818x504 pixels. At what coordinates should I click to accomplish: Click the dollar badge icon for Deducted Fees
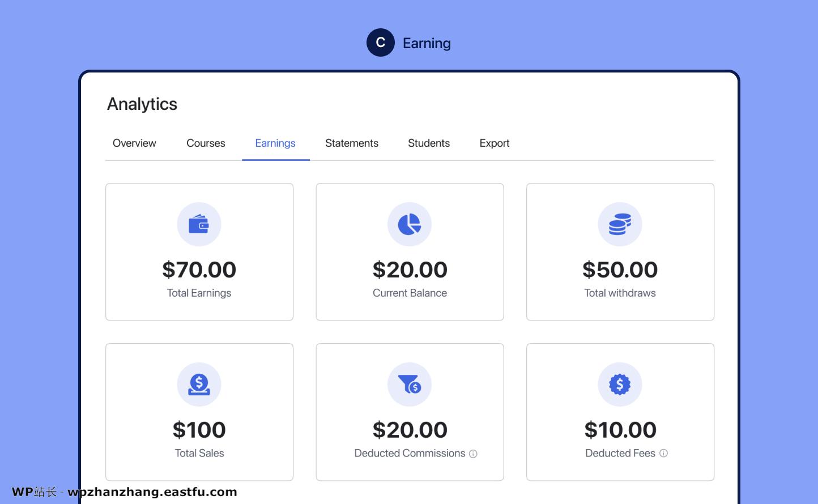[620, 385]
